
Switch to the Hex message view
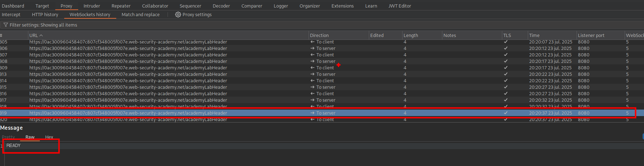click(x=49, y=137)
